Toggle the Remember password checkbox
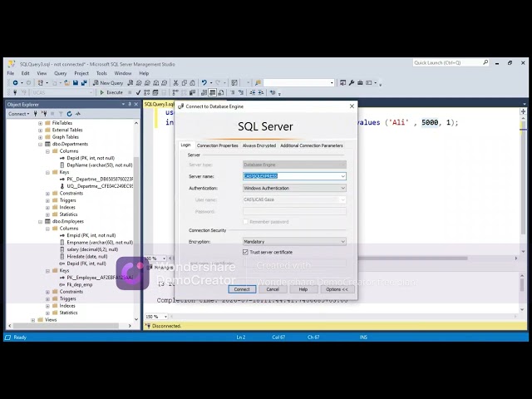 245,222
